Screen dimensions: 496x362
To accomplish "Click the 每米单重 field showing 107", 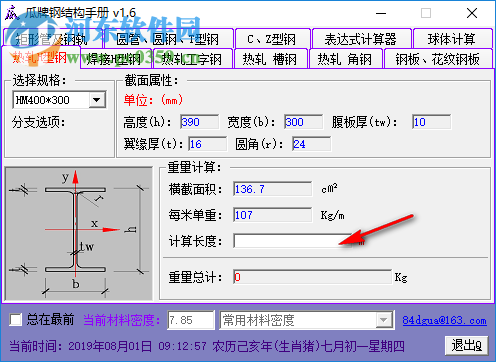I will (x=273, y=215).
